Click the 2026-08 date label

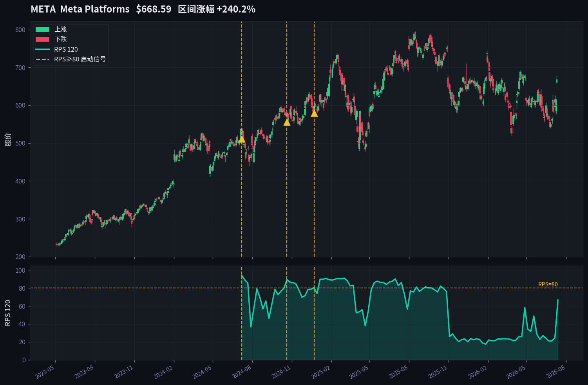(x=555, y=372)
